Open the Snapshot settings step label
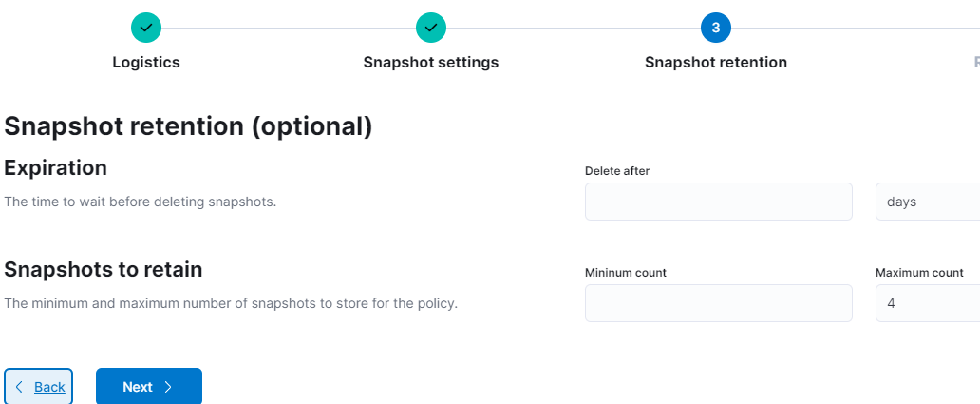Viewport: 980px width, 404px height. point(431,63)
